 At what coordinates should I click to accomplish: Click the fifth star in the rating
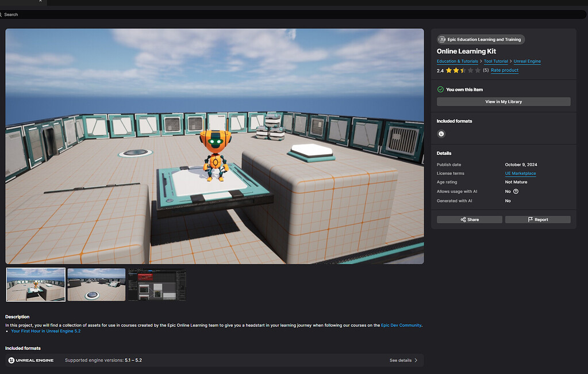pos(478,70)
